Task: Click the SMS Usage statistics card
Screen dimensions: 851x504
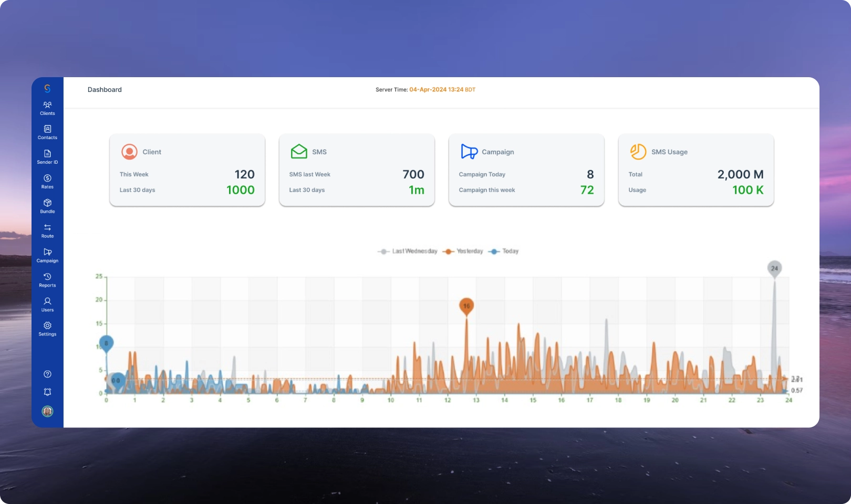Action: [x=696, y=170]
